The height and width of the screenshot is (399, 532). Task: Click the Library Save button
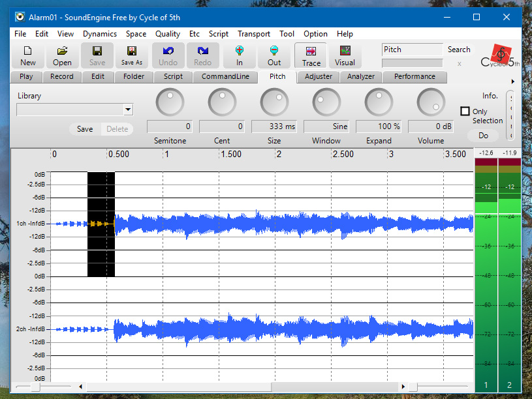[x=85, y=129]
